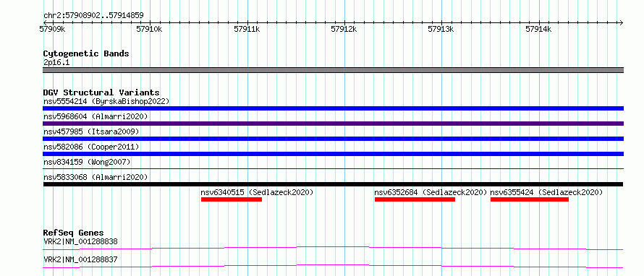
Task: Select the gray 2p16.1 cytogenetic band bar
Action: 333,70
